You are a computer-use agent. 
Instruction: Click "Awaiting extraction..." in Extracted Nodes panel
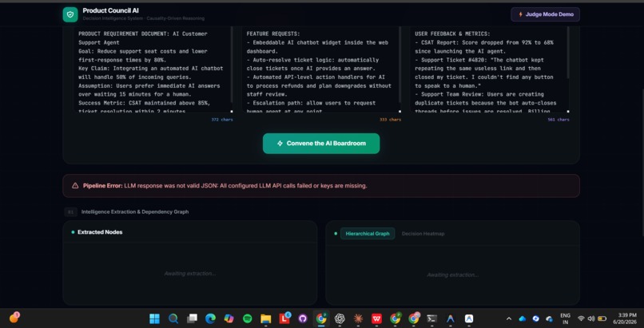[x=189, y=274]
